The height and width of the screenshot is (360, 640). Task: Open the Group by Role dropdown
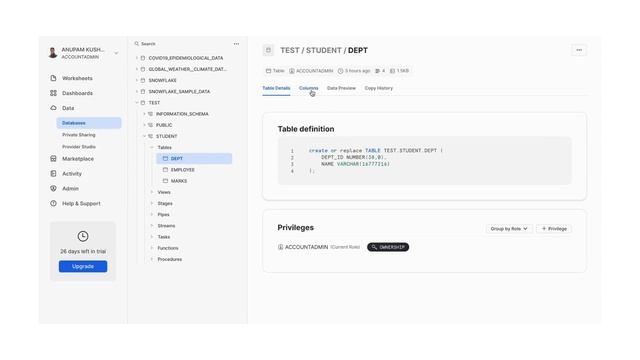click(509, 229)
